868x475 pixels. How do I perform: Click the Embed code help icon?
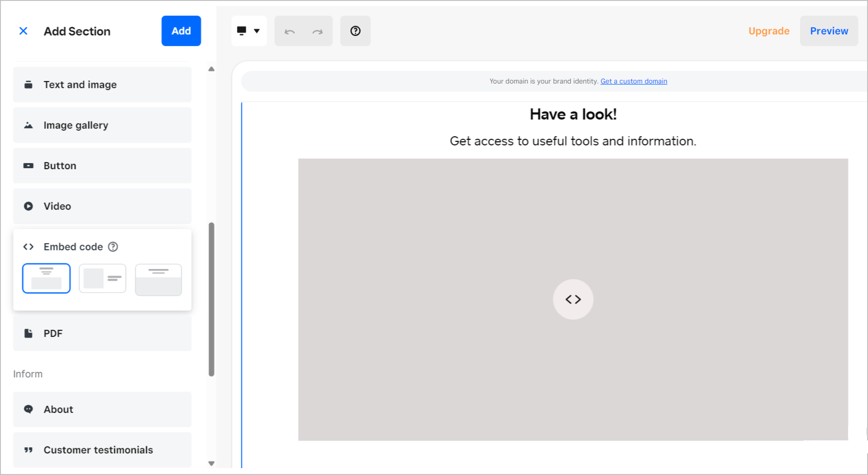113,247
